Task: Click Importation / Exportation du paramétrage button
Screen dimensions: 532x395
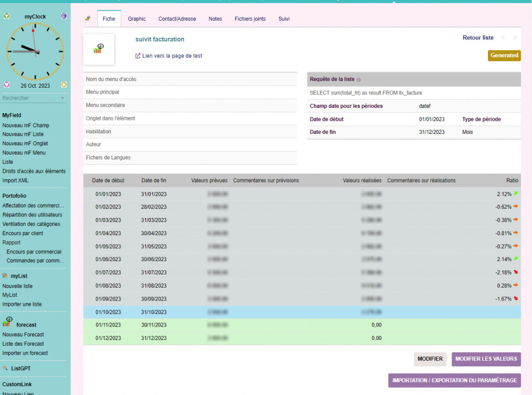Action: (x=454, y=380)
